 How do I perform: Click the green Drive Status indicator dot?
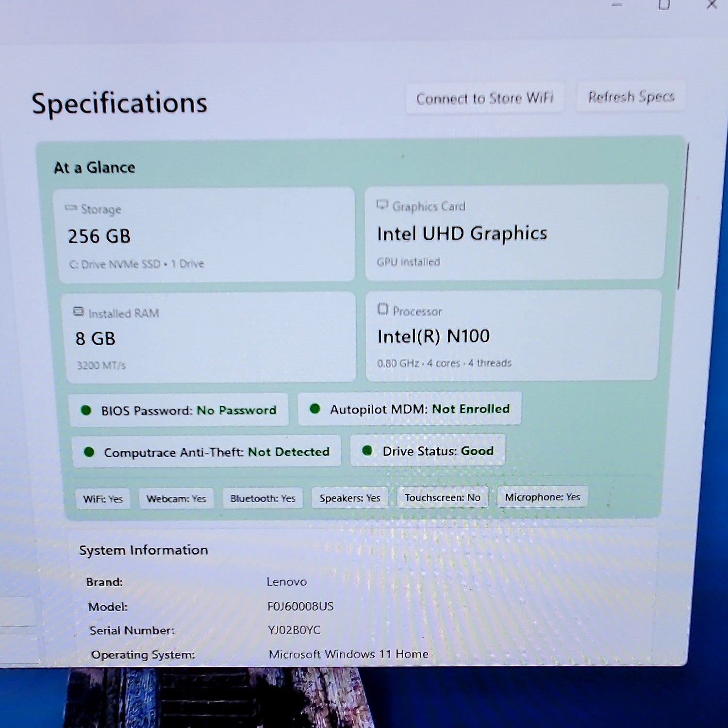pyautogui.click(x=367, y=450)
